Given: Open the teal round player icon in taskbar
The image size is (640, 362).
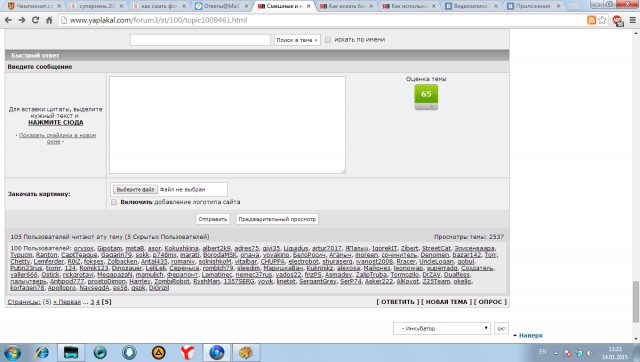Looking at the screenshot, I should tap(100, 352).
